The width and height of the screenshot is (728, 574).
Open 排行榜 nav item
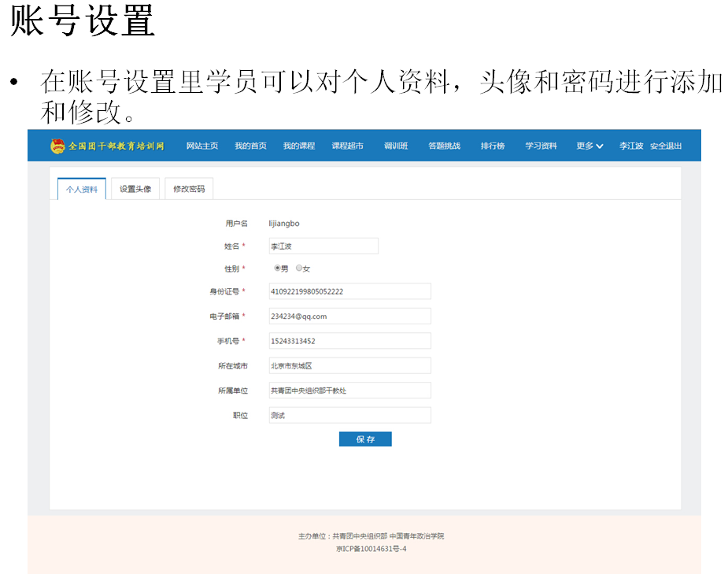493,146
